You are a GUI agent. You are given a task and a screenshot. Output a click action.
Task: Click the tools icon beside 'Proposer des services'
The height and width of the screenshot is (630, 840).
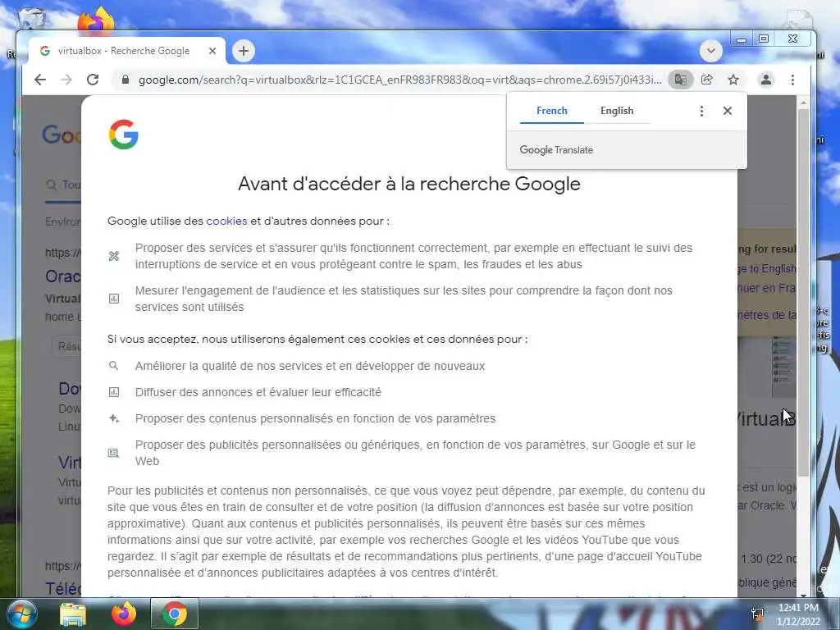[x=113, y=256]
